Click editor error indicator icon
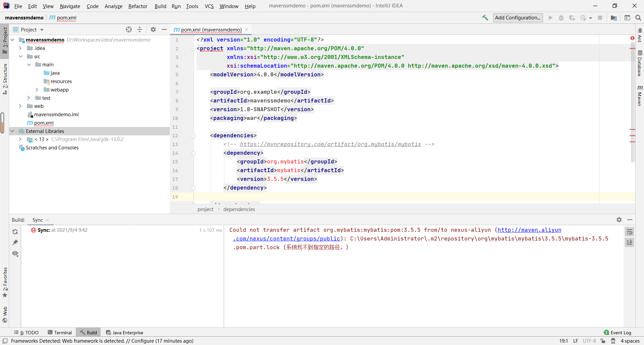This screenshot has width=644, height=345. 633,38
